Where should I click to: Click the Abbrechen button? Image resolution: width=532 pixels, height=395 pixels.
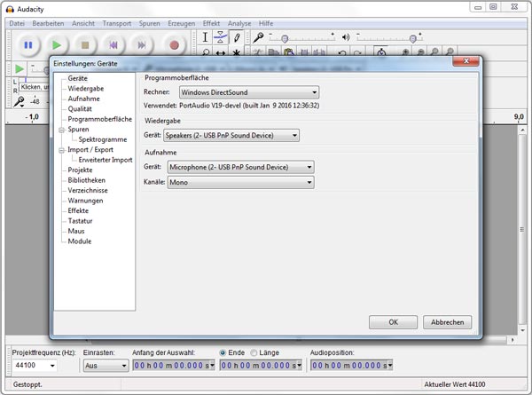(x=447, y=322)
